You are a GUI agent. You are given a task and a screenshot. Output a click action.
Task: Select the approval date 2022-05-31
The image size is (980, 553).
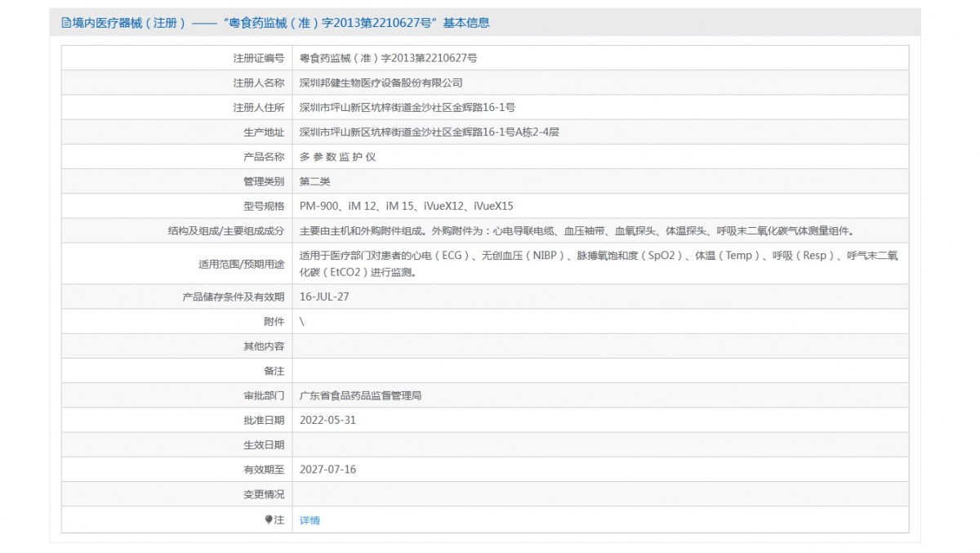click(327, 420)
